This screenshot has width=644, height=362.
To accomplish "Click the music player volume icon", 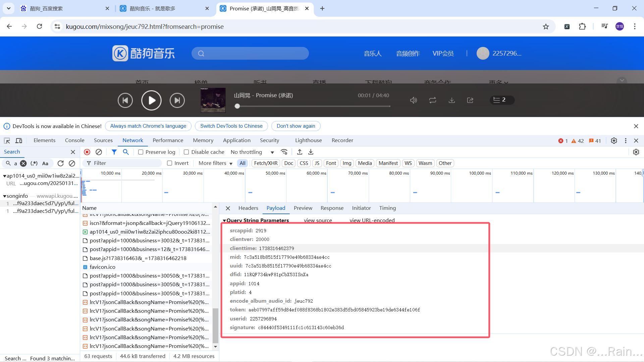I will tap(413, 100).
